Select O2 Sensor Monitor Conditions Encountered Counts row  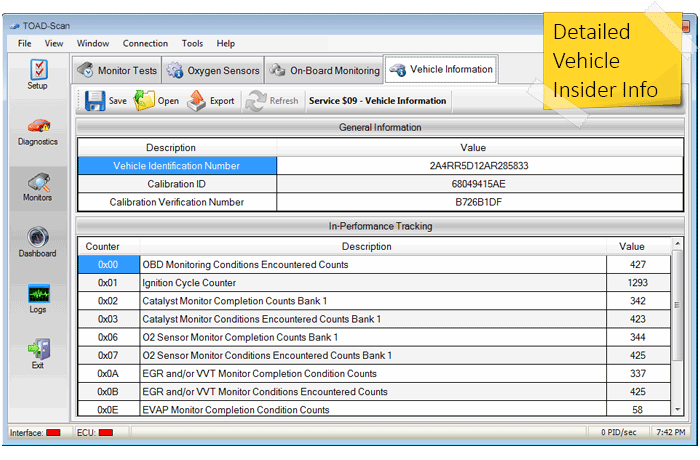click(374, 355)
